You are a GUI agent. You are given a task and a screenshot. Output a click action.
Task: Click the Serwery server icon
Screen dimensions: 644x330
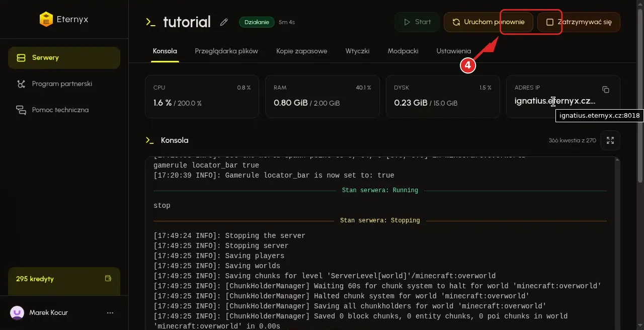[21, 58]
